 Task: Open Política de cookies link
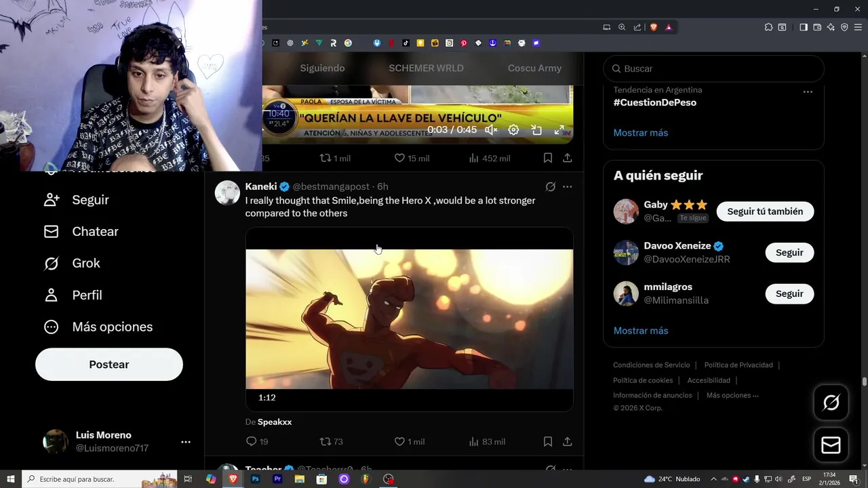click(643, 380)
